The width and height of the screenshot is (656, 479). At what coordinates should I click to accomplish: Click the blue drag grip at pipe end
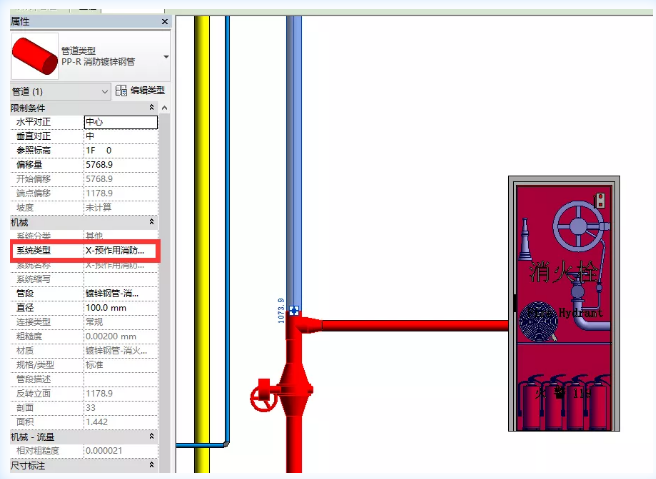tap(294, 310)
